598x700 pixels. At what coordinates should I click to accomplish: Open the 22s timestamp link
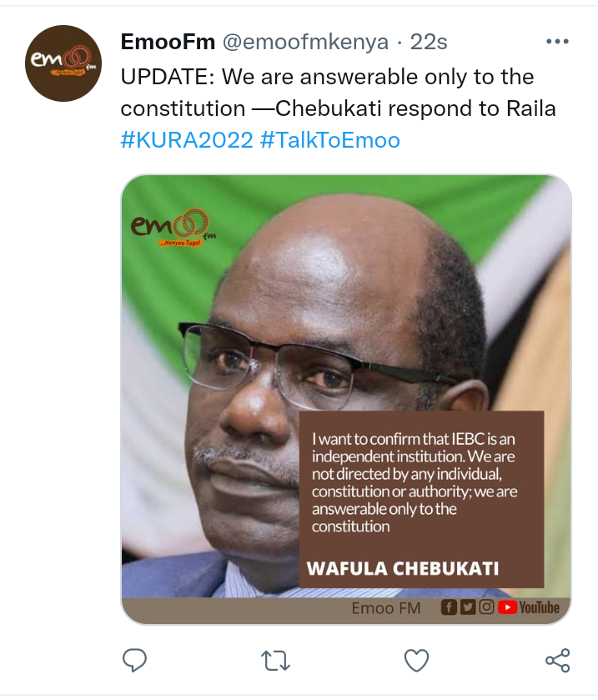(x=429, y=42)
